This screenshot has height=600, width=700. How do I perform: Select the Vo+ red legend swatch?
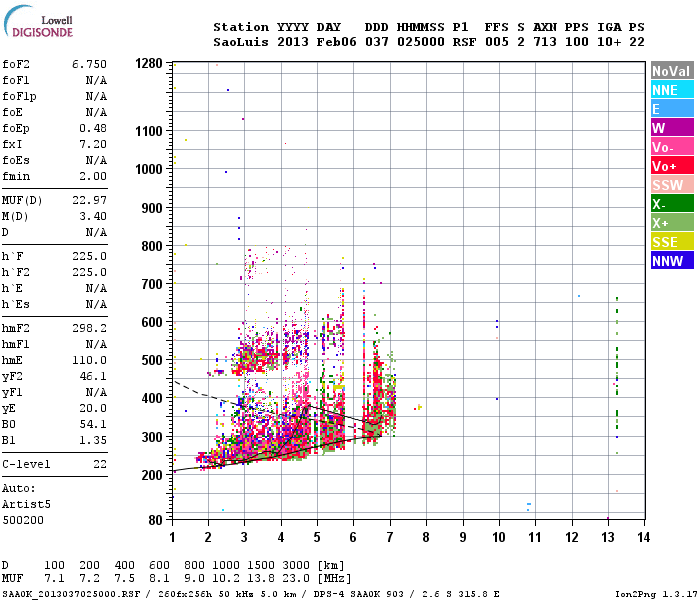tap(672, 166)
